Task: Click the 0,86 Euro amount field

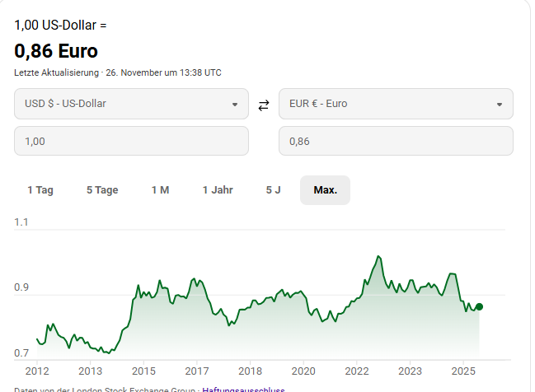Action: pyautogui.click(x=396, y=141)
